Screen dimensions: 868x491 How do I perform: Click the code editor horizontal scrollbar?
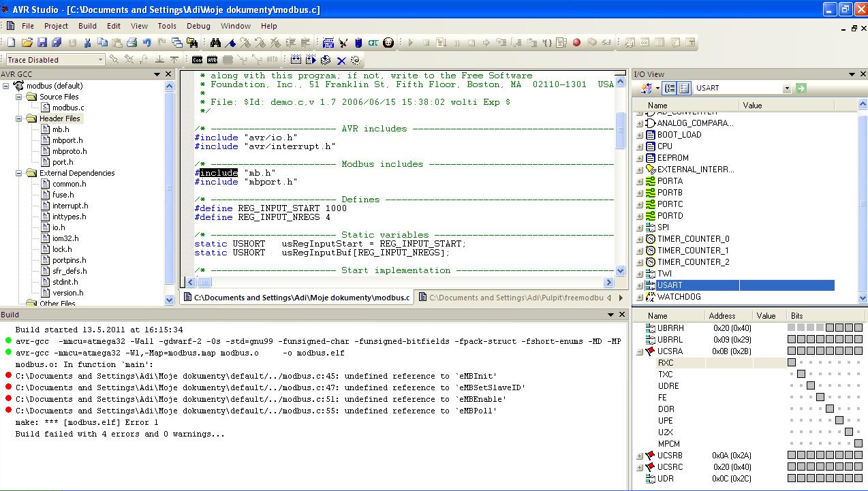402,282
